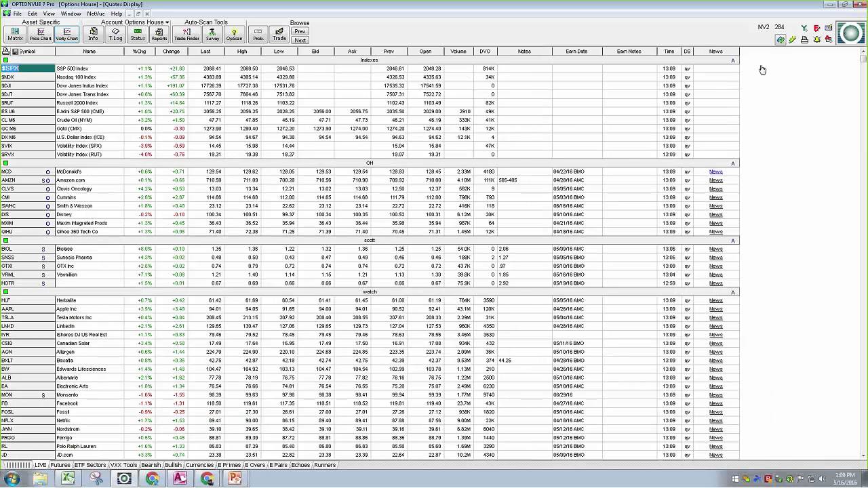
Task: Collapse the Indexes group using its A marker
Action: pyautogui.click(x=732, y=61)
